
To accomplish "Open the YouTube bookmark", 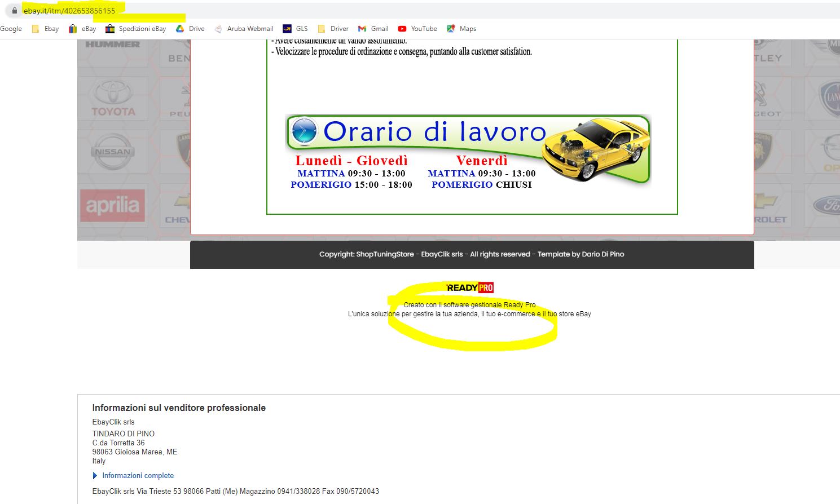I will click(x=417, y=29).
